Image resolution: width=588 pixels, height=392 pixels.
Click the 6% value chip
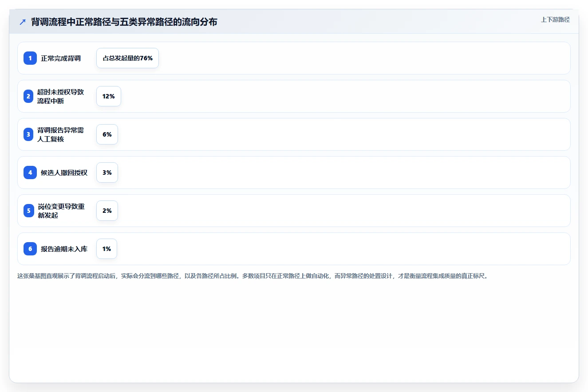(x=107, y=134)
